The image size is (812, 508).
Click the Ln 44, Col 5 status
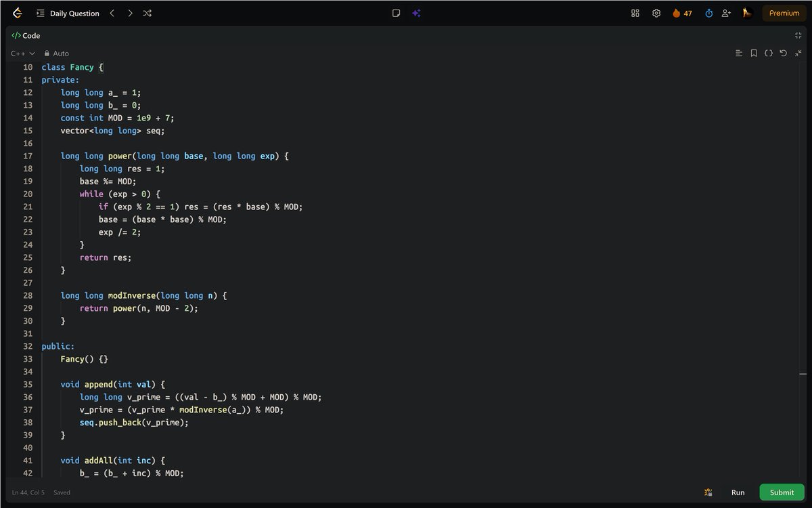29,492
